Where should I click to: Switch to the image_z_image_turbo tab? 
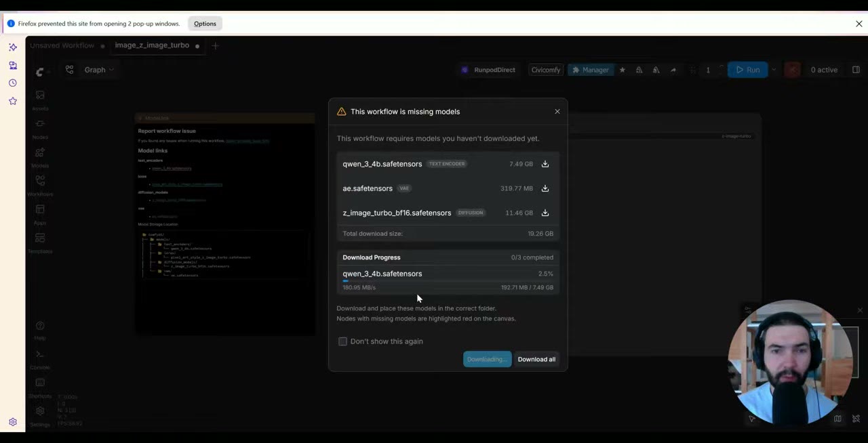(152, 45)
